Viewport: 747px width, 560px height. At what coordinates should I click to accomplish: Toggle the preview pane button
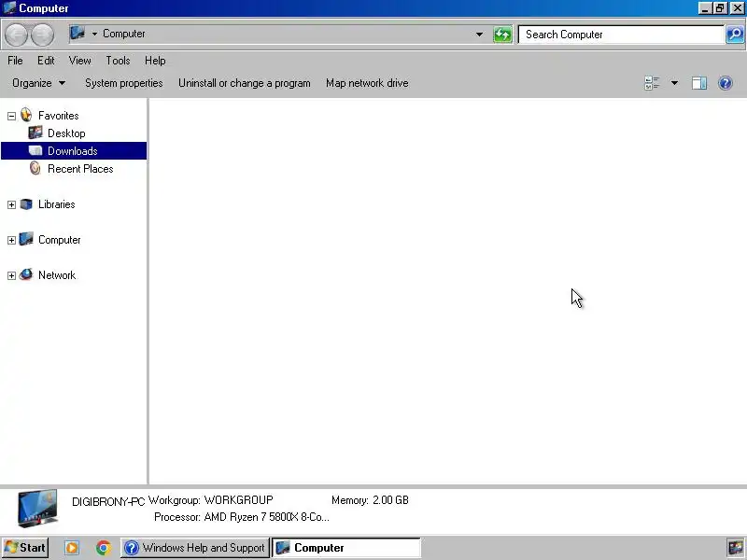pyautogui.click(x=698, y=83)
